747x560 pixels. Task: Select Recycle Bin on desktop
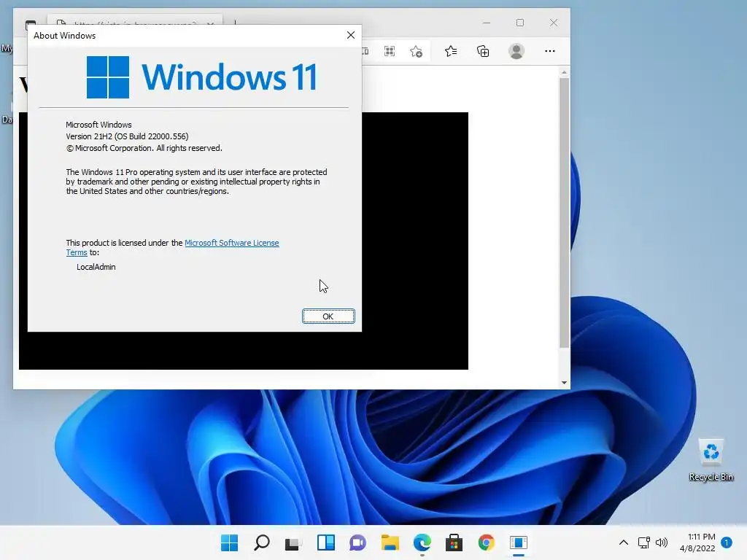(x=711, y=459)
